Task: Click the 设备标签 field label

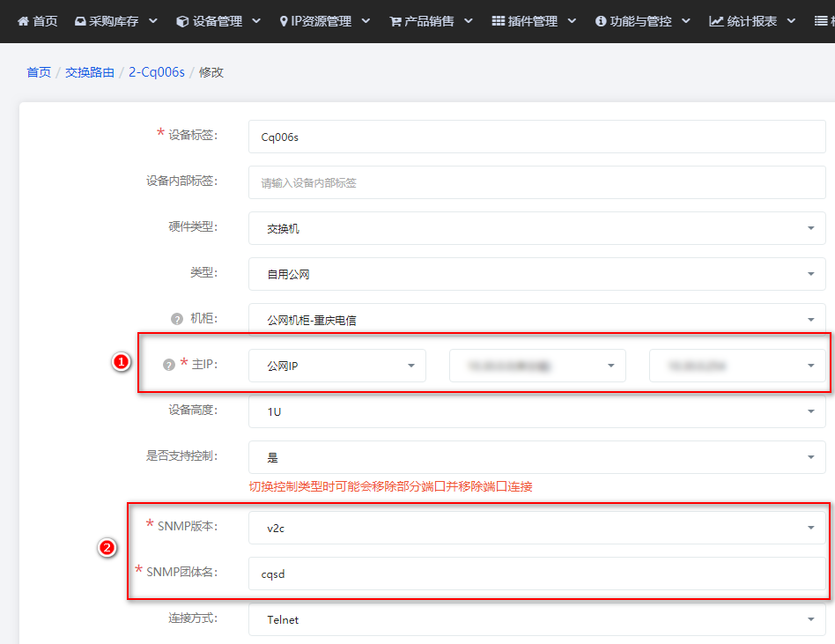Action: [193, 136]
